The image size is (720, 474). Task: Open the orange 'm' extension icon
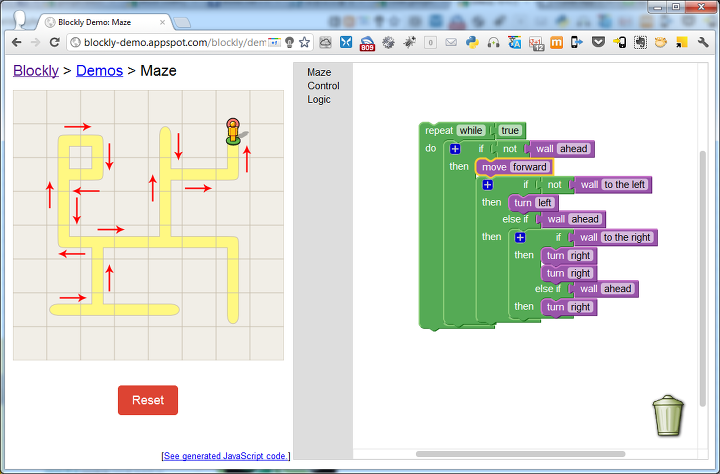coord(557,43)
